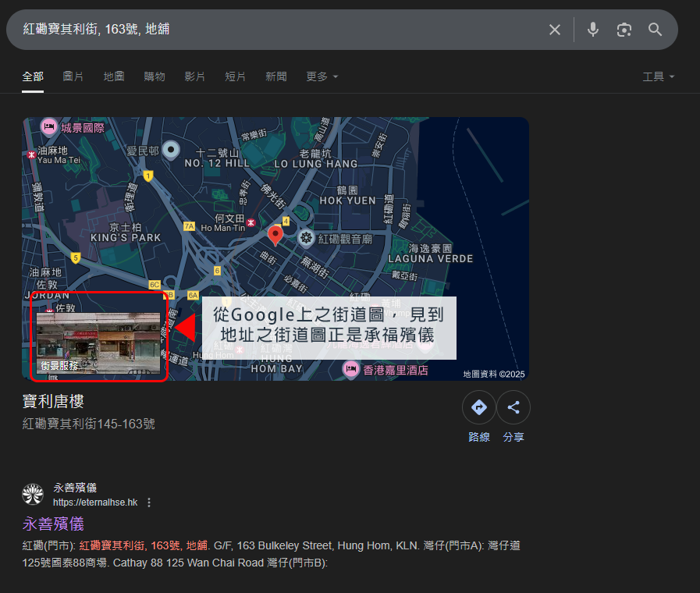700x593 pixels.
Task: Show the 新聞 results tab
Action: pyautogui.click(x=276, y=76)
